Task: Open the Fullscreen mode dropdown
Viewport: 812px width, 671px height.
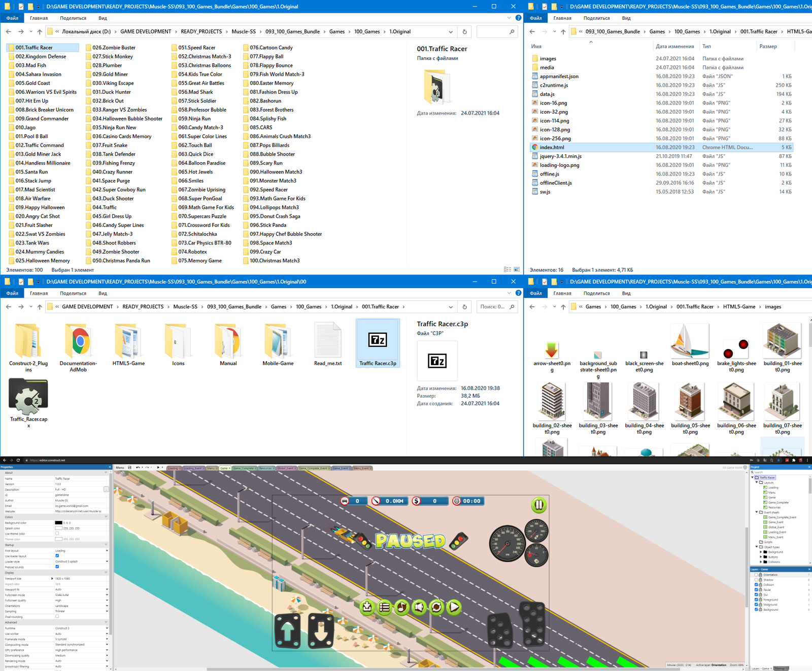Action: tap(81, 595)
